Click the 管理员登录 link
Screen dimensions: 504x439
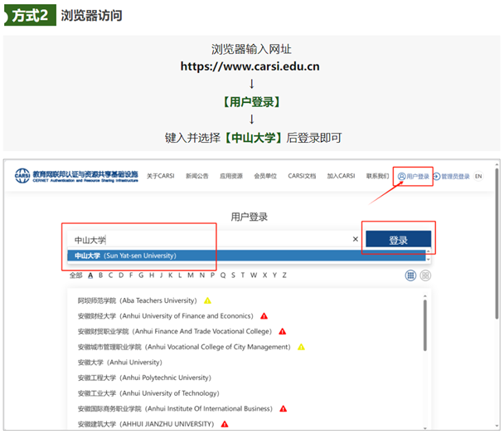[x=452, y=177]
